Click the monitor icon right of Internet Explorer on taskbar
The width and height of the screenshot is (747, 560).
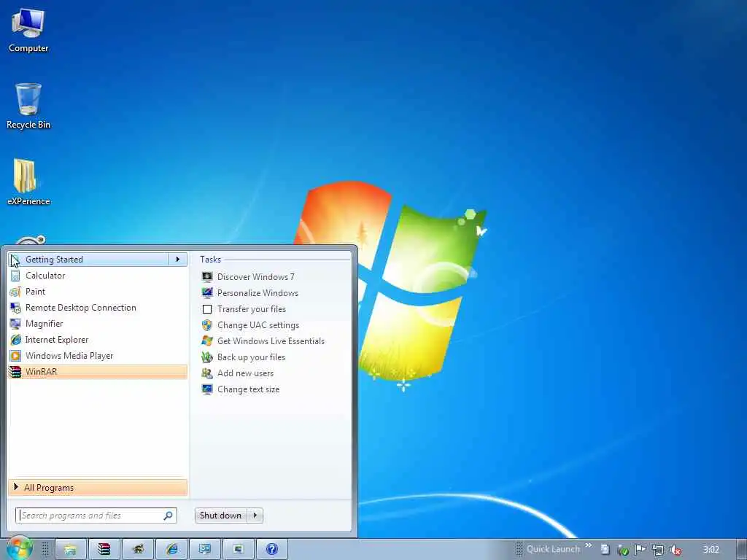205,550
